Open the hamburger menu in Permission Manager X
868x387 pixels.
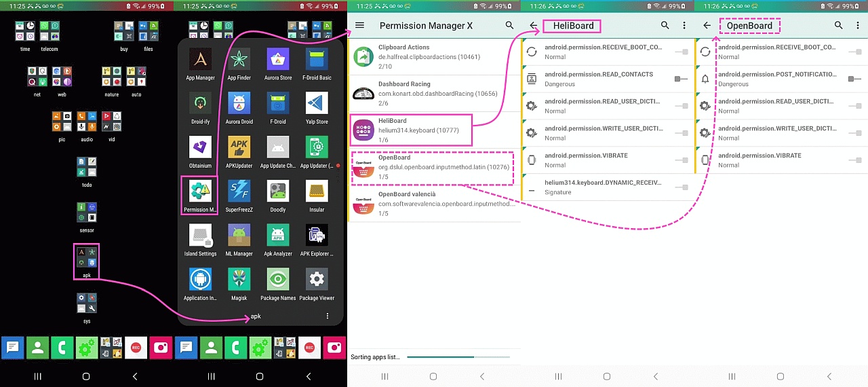[360, 26]
